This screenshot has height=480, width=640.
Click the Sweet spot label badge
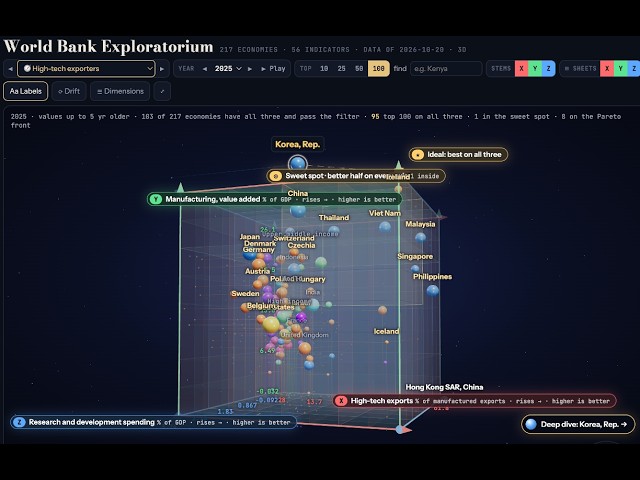pyautogui.click(x=356, y=176)
